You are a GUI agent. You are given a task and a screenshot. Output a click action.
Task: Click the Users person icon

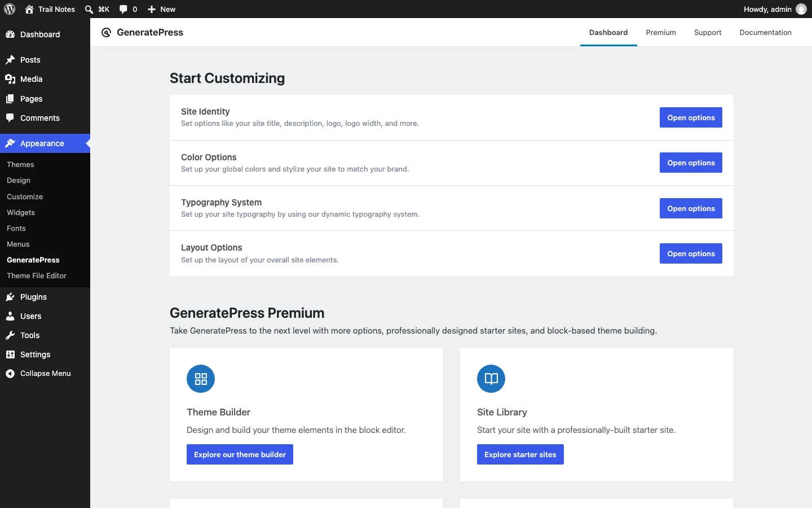pos(10,316)
